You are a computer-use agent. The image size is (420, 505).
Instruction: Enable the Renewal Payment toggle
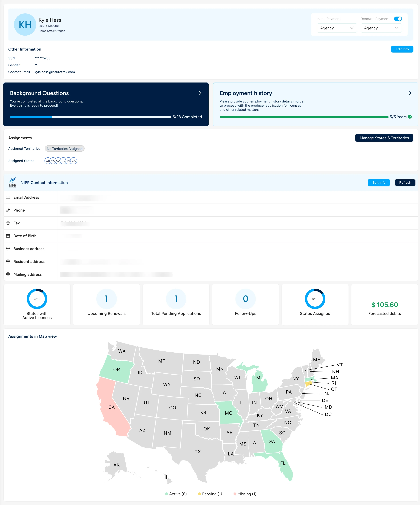[398, 19]
